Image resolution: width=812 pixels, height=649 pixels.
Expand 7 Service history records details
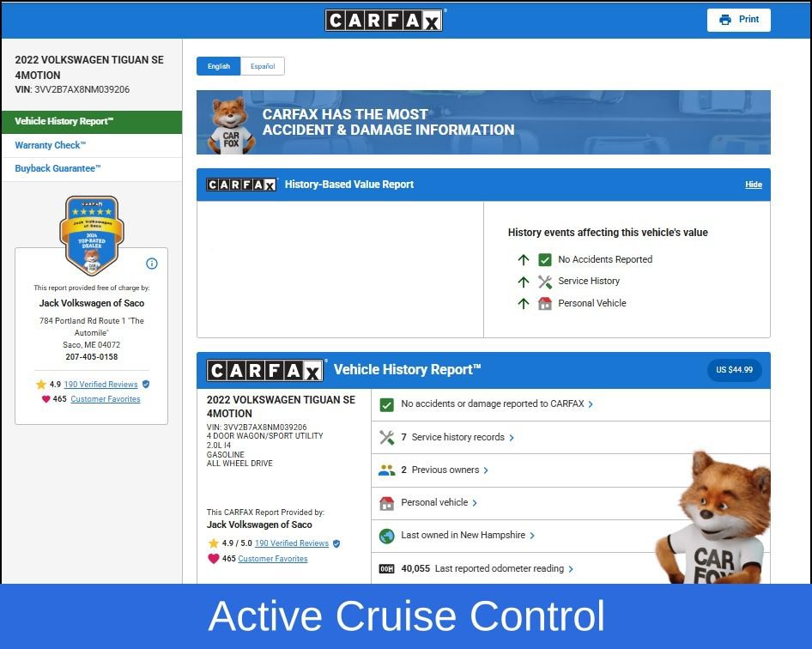458,437
